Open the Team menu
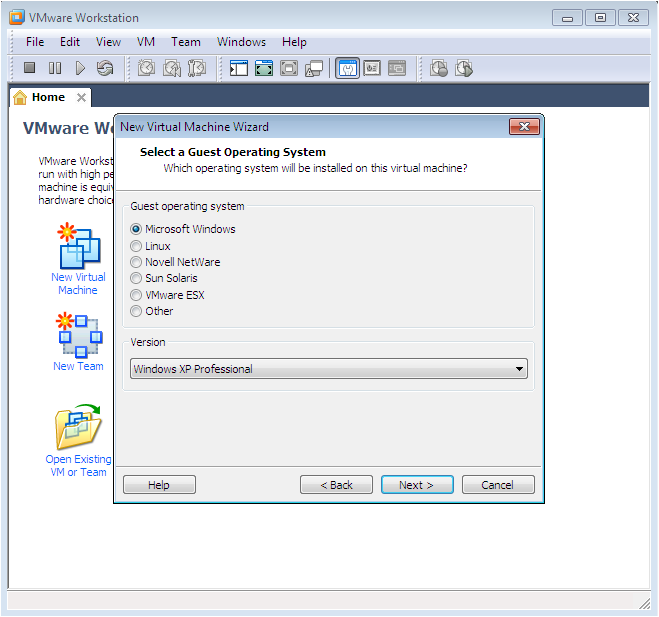Viewport: 659px width, 617px height. pos(186,42)
